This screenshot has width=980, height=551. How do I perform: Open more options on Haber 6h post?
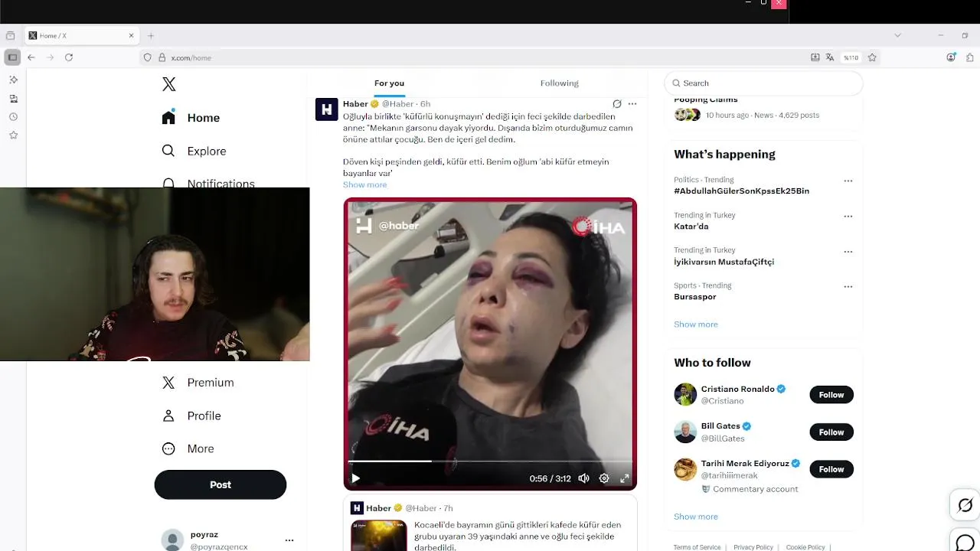click(632, 104)
